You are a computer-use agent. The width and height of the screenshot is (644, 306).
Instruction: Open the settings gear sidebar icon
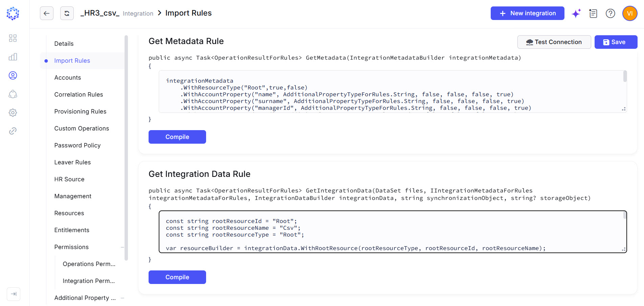tap(13, 113)
